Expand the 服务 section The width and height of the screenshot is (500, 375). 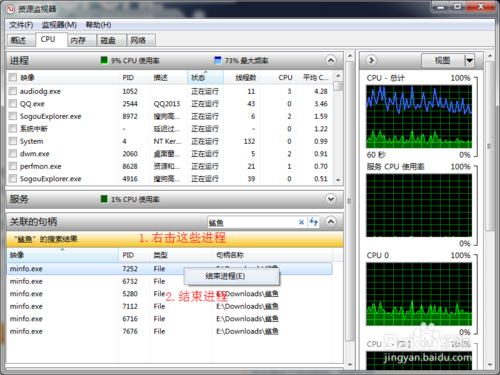point(331,199)
